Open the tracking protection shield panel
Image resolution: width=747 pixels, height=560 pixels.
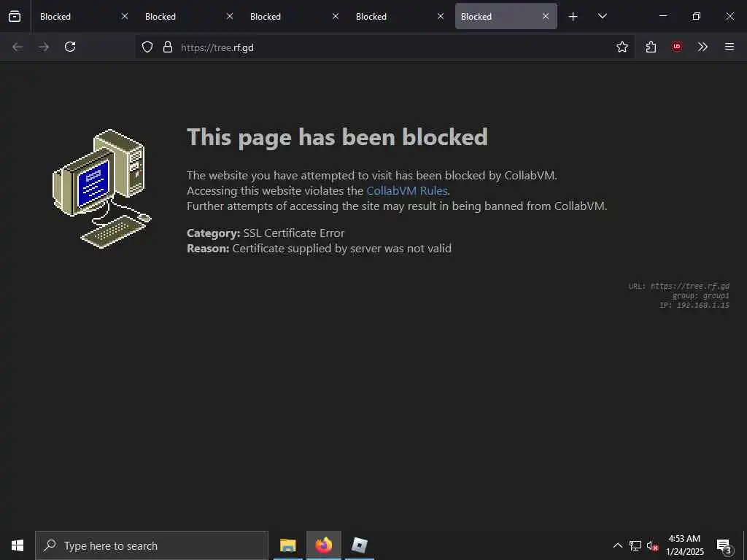pyautogui.click(x=147, y=47)
